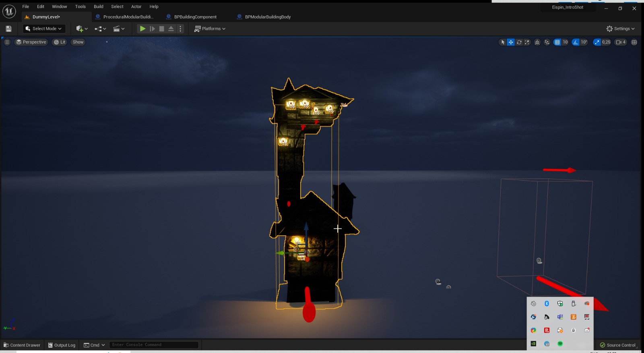Open the viewport layout options icon

coord(634,42)
